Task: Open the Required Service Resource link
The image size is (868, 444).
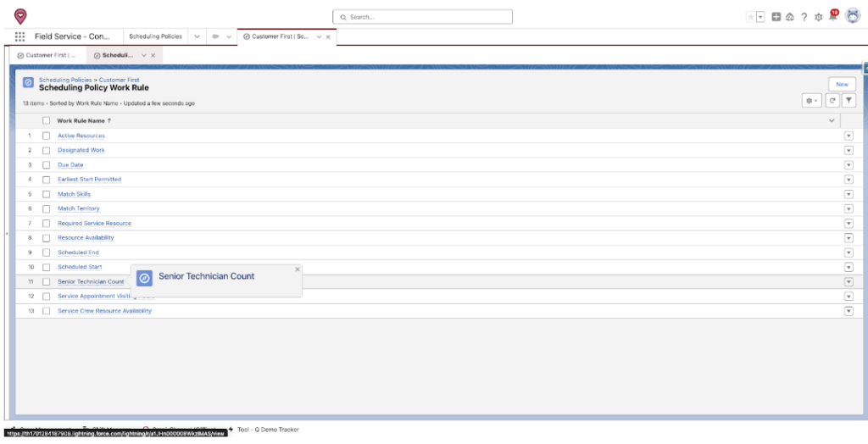Action: click(94, 223)
